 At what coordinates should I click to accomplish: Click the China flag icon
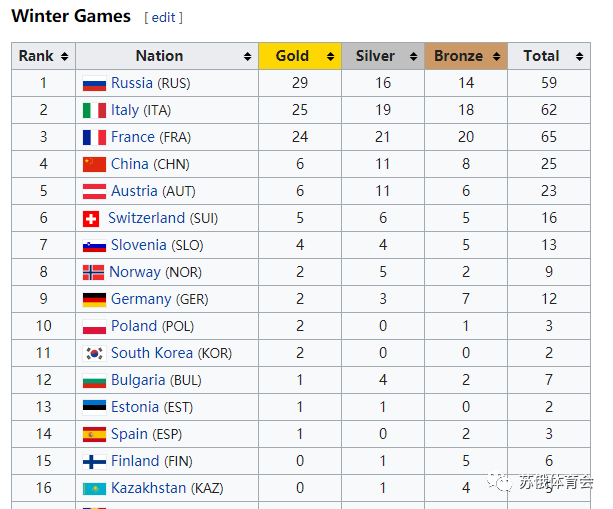pyautogui.click(x=94, y=165)
